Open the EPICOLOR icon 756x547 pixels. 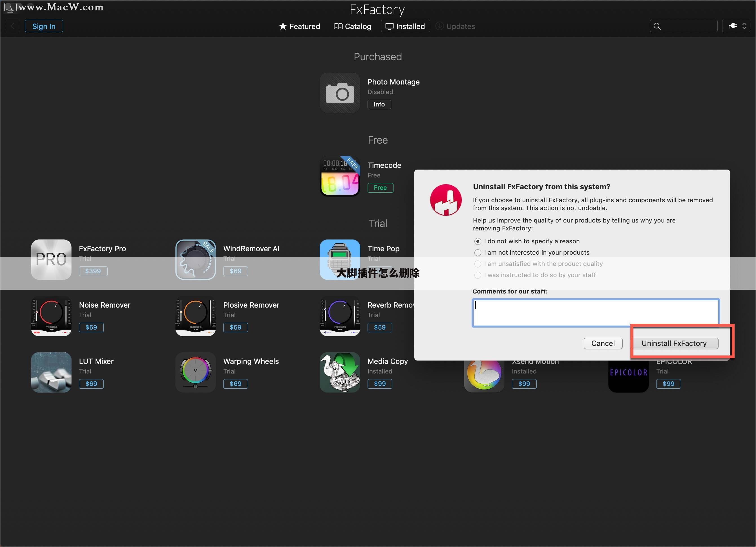pyautogui.click(x=628, y=376)
